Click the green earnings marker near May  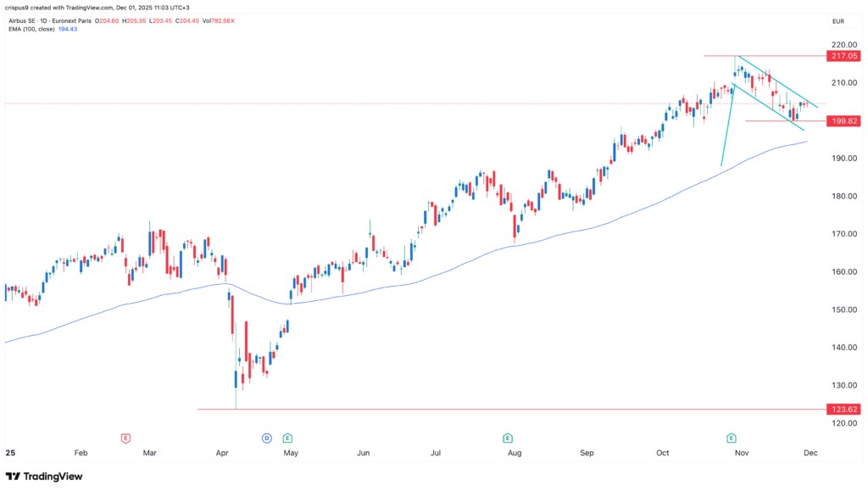tap(288, 438)
